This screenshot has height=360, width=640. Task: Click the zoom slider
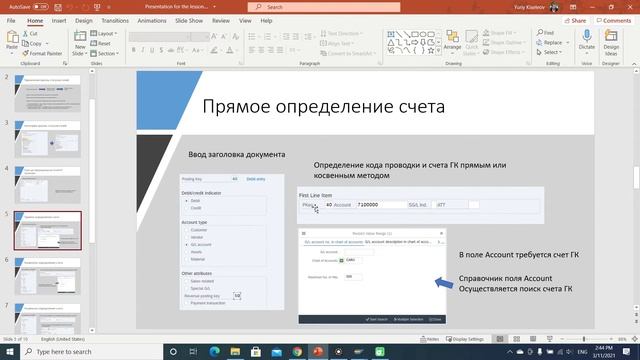pyautogui.click(x=587, y=339)
